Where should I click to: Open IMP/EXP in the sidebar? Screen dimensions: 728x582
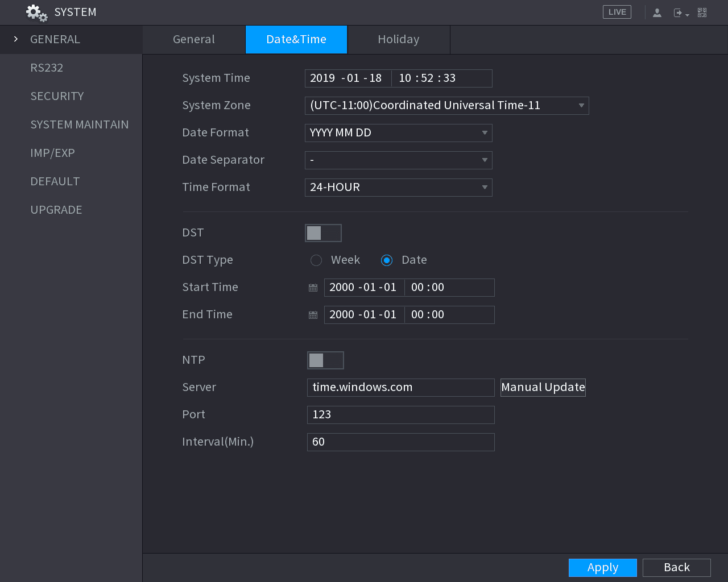(x=71, y=153)
